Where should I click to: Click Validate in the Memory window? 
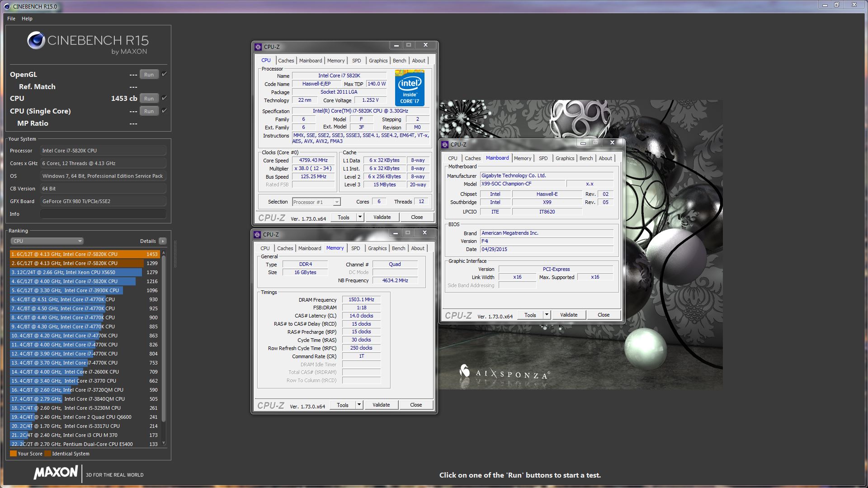tap(381, 405)
